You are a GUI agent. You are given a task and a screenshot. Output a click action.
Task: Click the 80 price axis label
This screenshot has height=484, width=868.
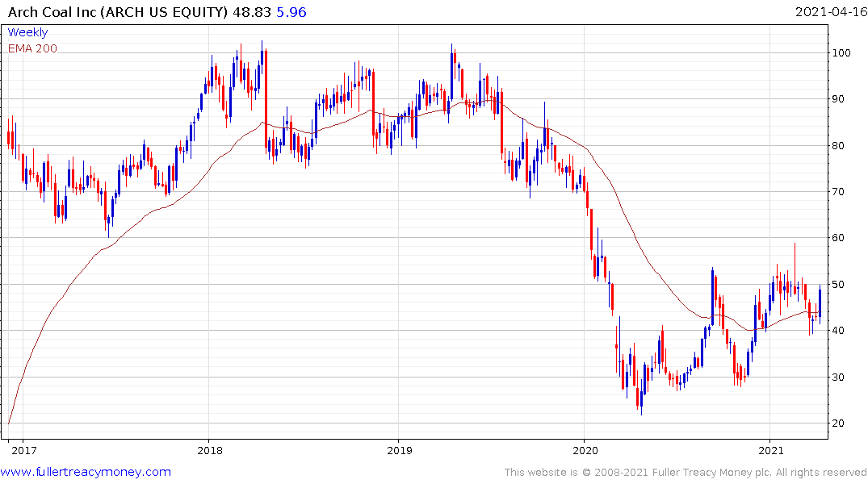(838, 145)
